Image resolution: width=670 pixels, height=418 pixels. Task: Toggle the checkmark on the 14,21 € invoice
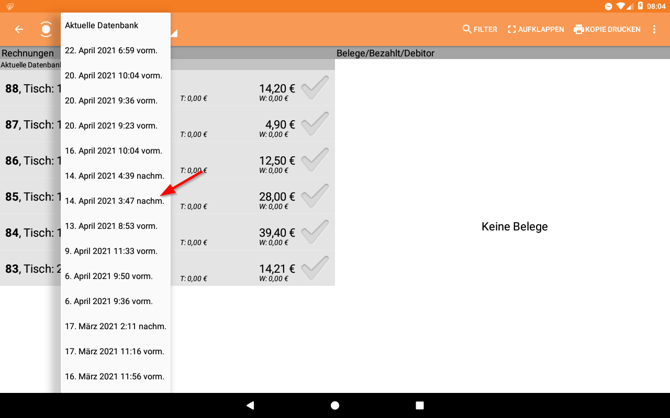click(315, 268)
